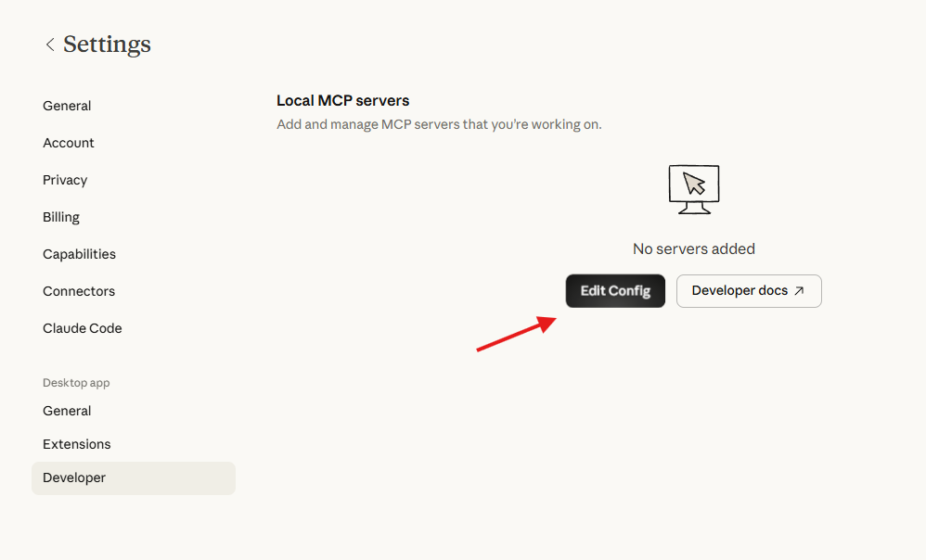926x560 pixels.
Task: Open General under Desktop app
Action: coord(67,411)
